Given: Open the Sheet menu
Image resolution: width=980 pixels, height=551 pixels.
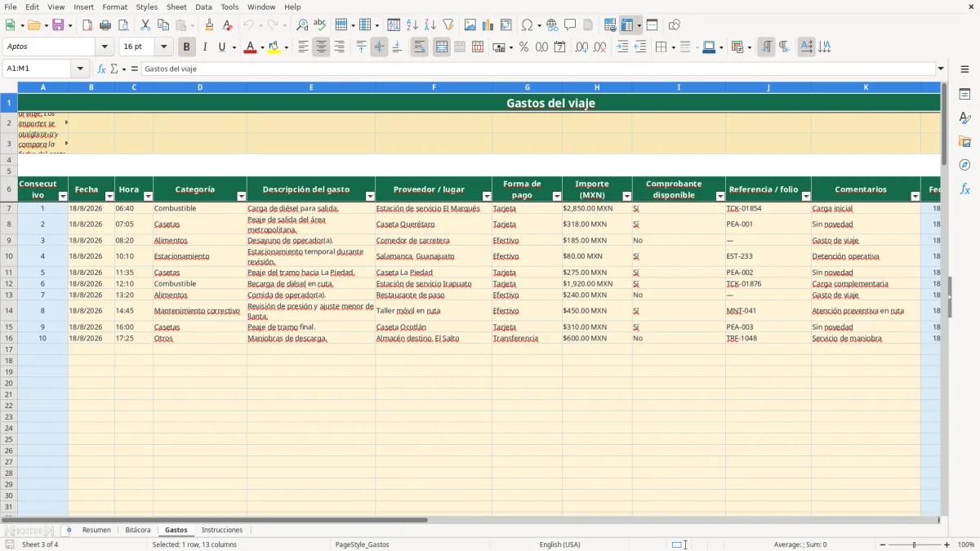Looking at the screenshot, I should pos(176,7).
